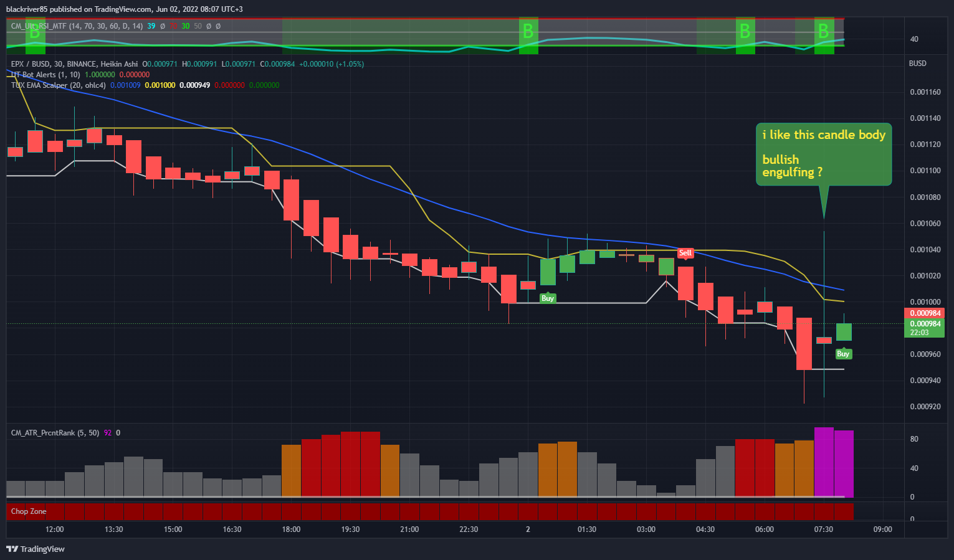Image resolution: width=954 pixels, height=560 pixels.
Task: Click the magenta ATR rank value 92
Action: 108,432
